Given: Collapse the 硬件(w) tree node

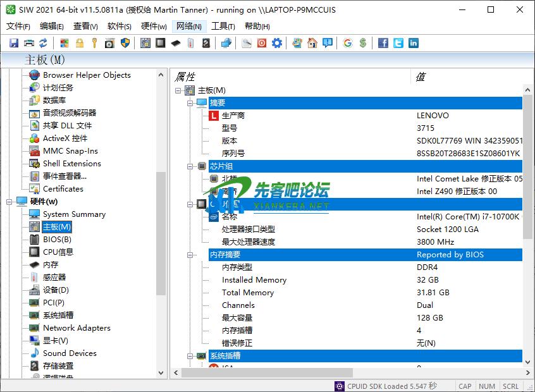Looking at the screenshot, I should [x=9, y=202].
